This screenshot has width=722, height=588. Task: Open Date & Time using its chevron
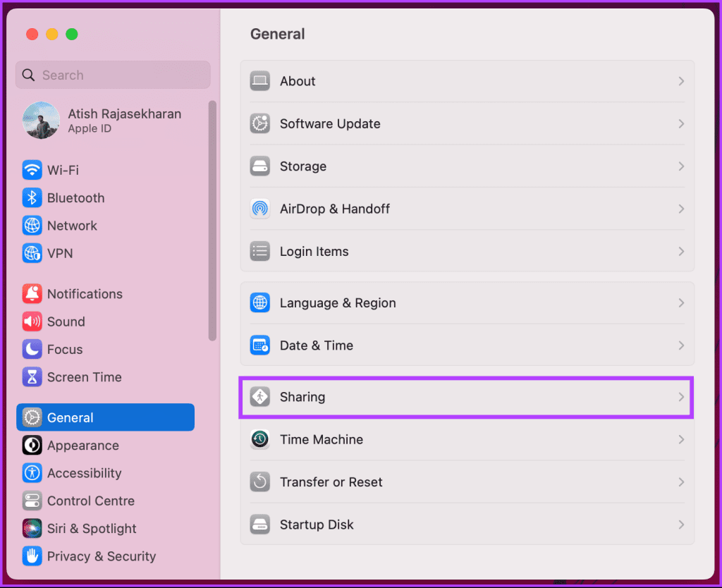pyautogui.click(x=680, y=345)
